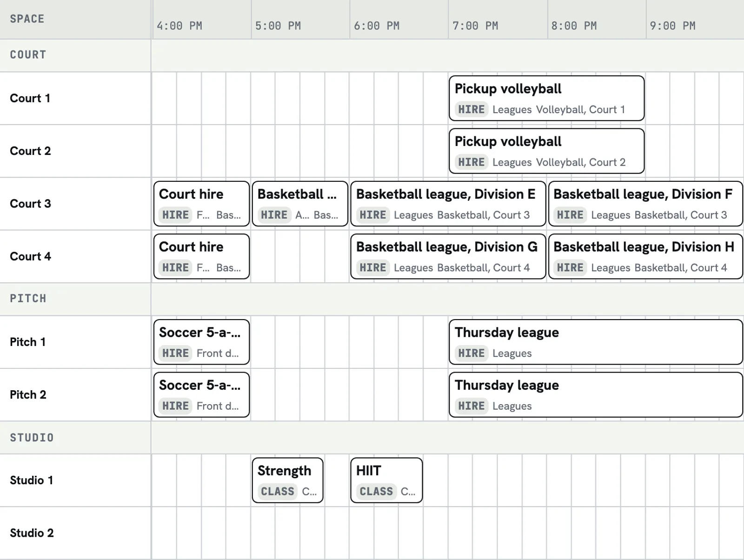Click the 4:00 PM time header
Image resolution: width=744 pixels, height=560 pixels.
point(179,26)
